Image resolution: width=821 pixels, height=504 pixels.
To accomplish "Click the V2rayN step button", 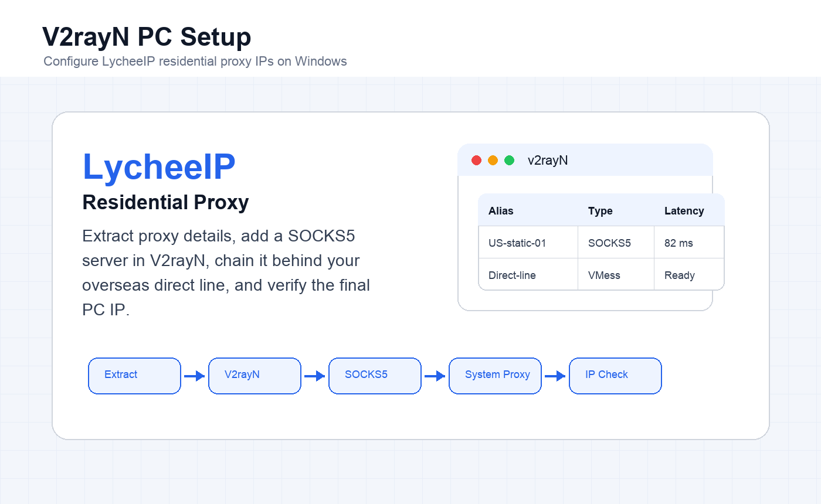I will coord(255,376).
